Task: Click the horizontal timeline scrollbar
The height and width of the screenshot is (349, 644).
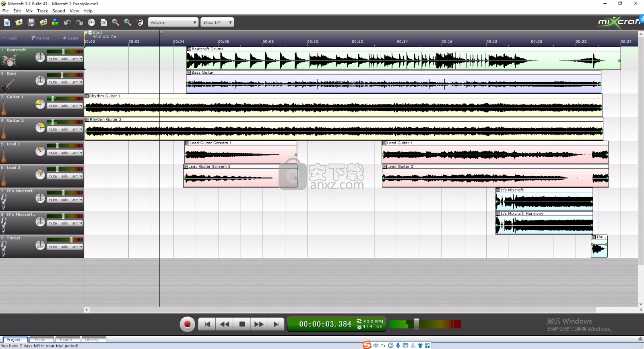Action: 342,310
